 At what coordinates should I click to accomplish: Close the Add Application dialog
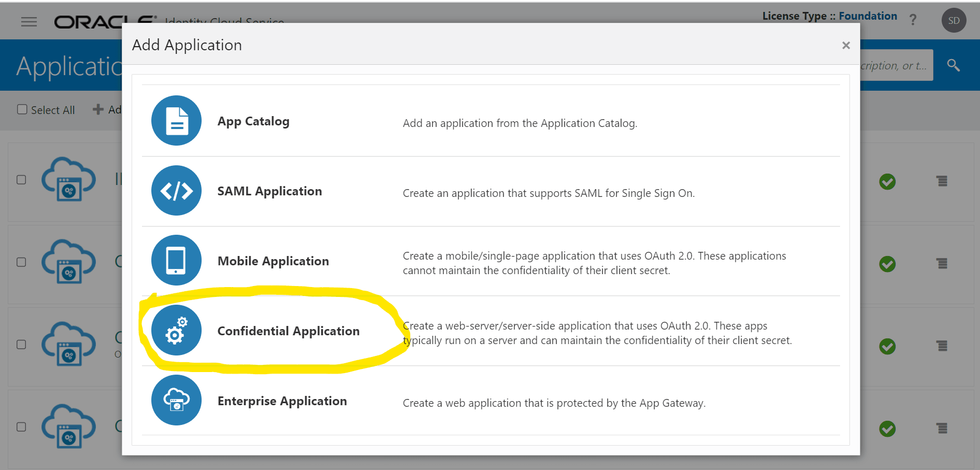[x=846, y=45]
